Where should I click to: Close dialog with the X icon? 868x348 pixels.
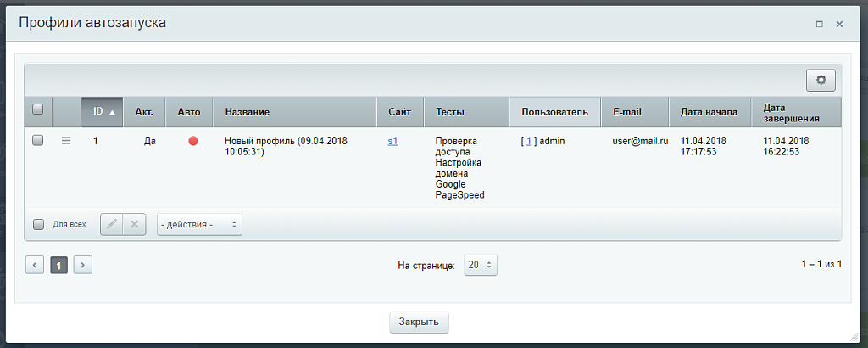point(839,25)
